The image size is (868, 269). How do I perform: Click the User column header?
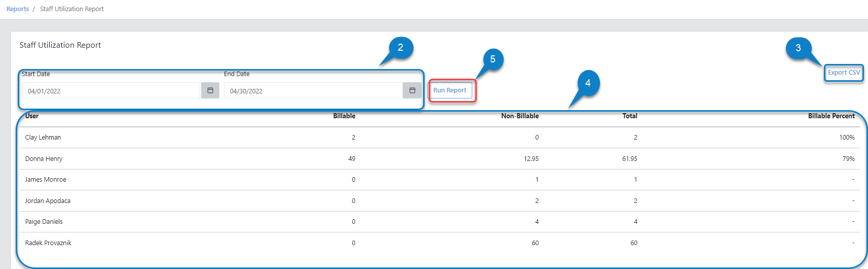(x=32, y=116)
